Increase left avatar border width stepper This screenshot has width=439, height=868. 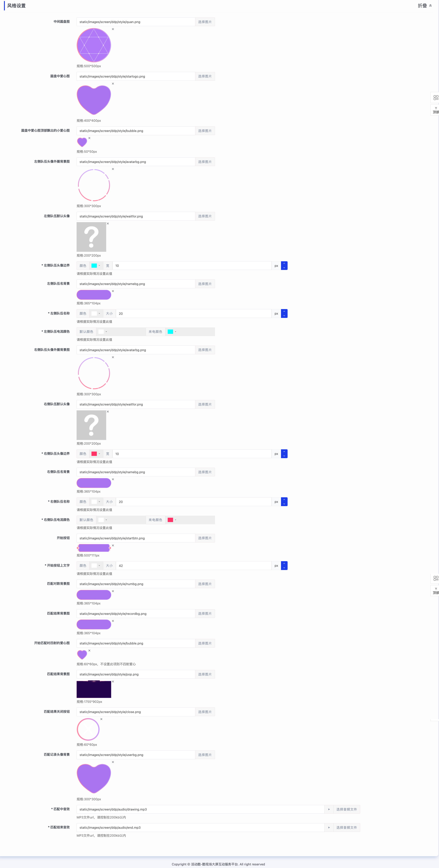click(284, 264)
